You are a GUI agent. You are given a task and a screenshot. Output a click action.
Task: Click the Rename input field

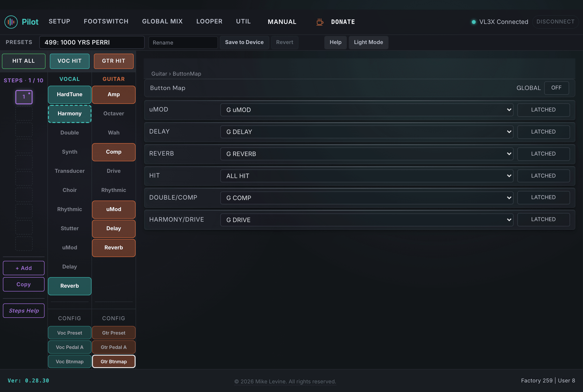tap(183, 43)
